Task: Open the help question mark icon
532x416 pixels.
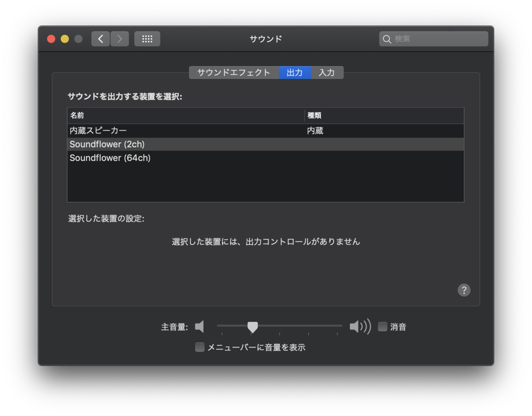Action: pyautogui.click(x=464, y=290)
